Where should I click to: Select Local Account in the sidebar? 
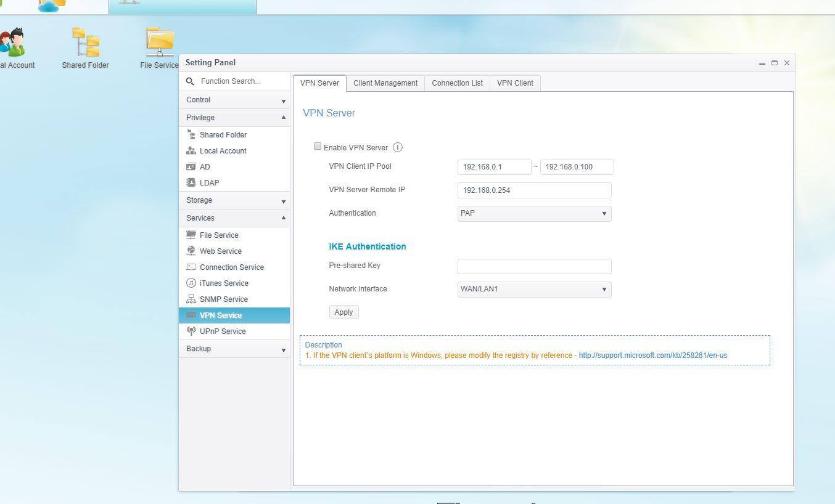(x=223, y=151)
